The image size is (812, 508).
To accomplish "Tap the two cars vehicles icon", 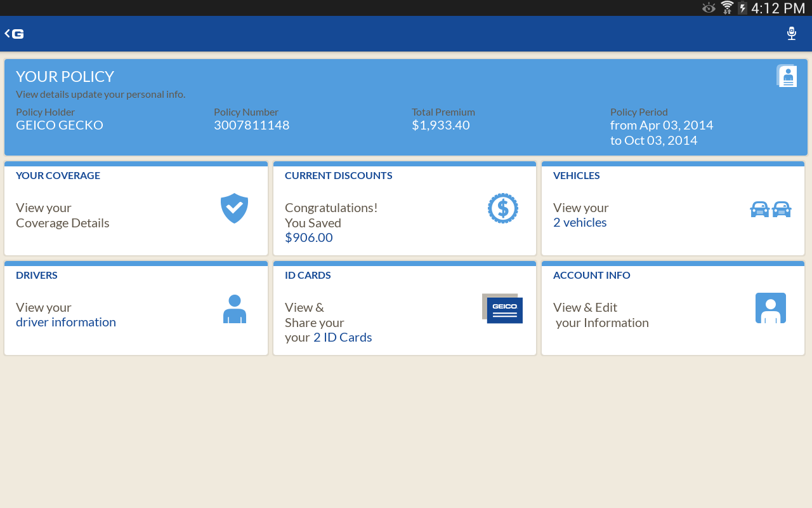I will (x=771, y=209).
